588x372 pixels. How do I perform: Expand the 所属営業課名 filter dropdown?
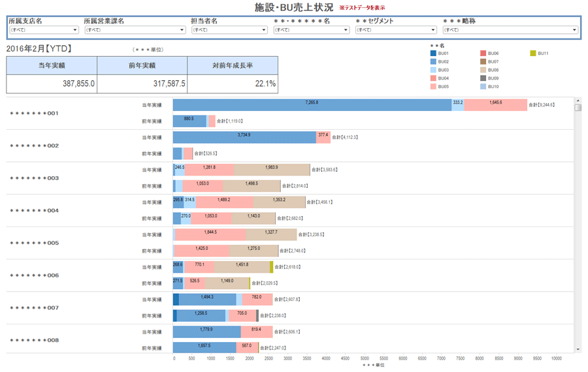135,30
